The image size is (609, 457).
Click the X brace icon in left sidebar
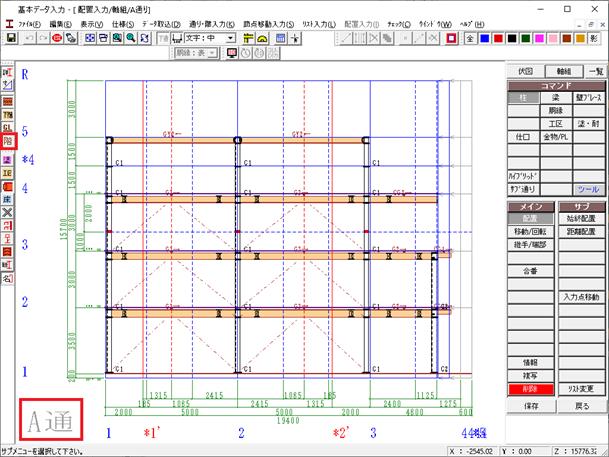[8, 212]
